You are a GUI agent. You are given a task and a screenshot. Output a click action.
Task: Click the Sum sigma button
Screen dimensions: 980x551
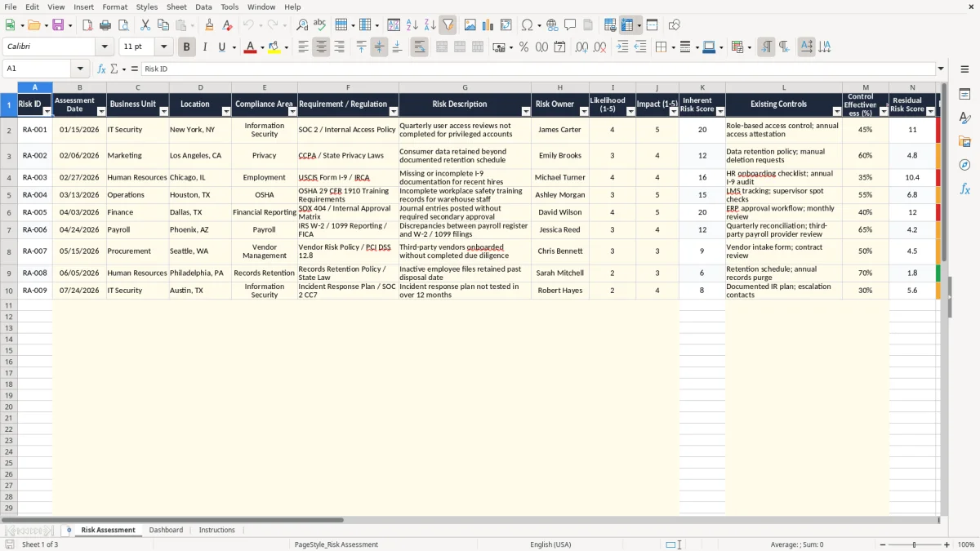114,69
